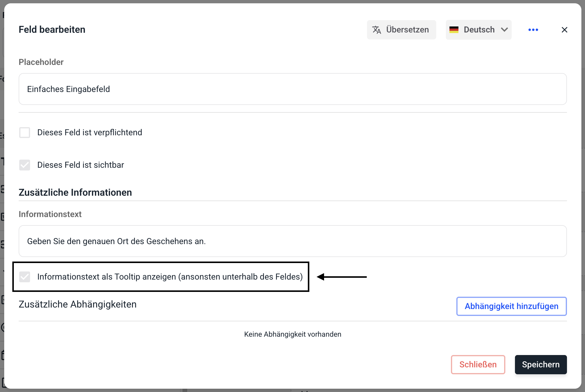Toggle the tooltip display checkbox for Informationstext
This screenshot has width=585, height=392.
(25, 277)
